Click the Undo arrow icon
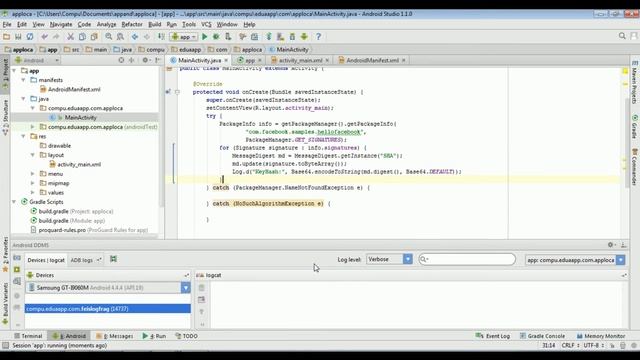 44,37
